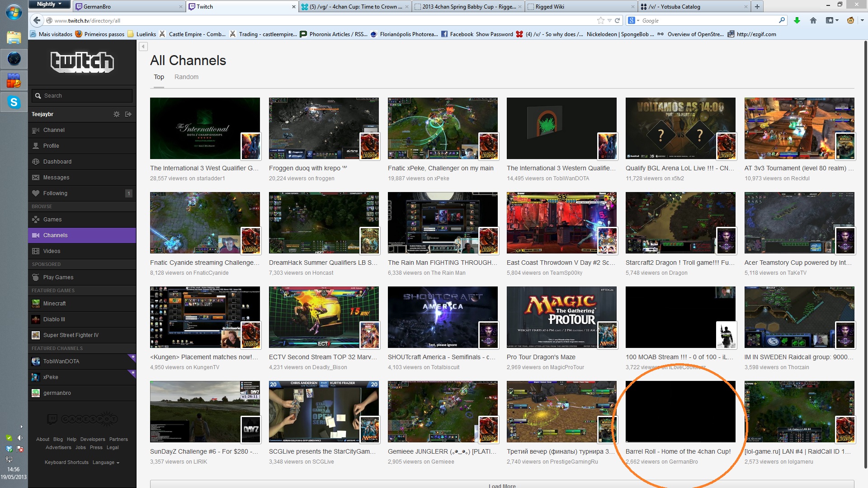
Task: Open the bookmarks menu button
Action: (832, 20)
